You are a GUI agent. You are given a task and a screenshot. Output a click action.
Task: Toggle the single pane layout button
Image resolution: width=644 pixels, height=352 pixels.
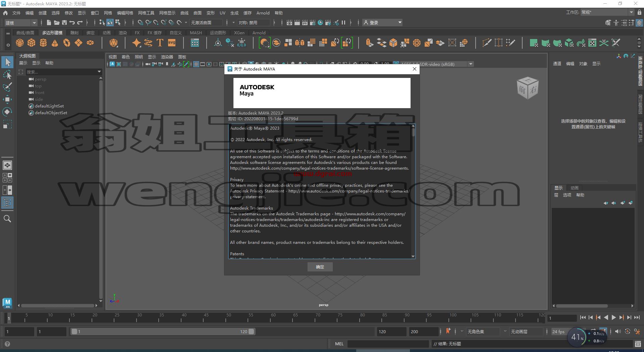[x=7, y=165]
